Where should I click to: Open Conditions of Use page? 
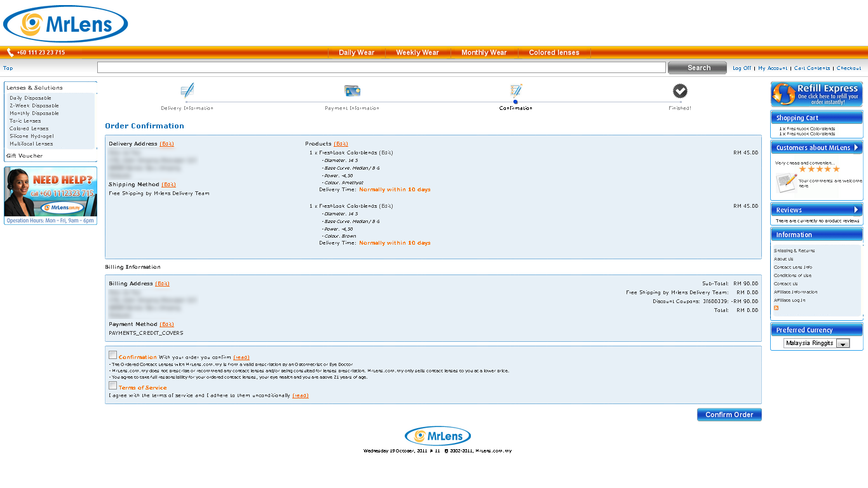[792, 276]
